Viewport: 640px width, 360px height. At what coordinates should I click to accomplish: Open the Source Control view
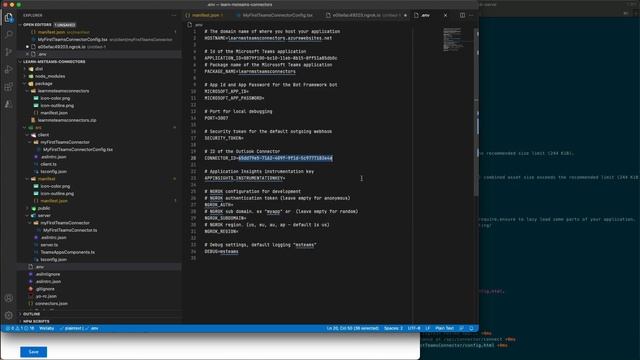[9, 52]
